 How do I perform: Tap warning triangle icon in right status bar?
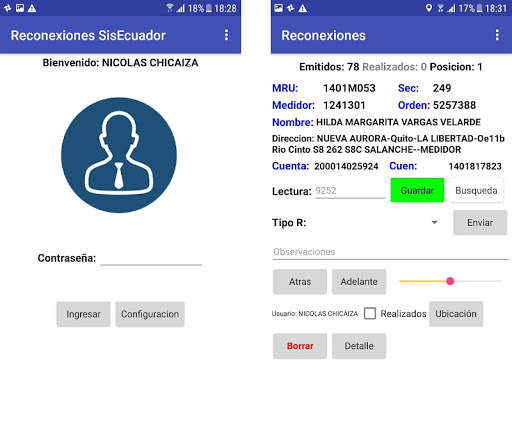(303, 8)
